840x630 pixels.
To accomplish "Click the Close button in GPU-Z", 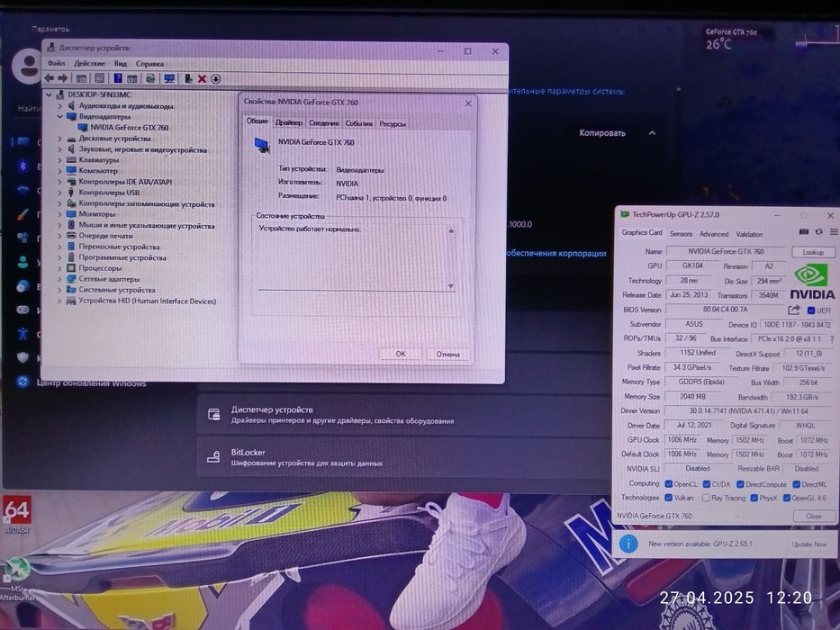I will [813, 516].
